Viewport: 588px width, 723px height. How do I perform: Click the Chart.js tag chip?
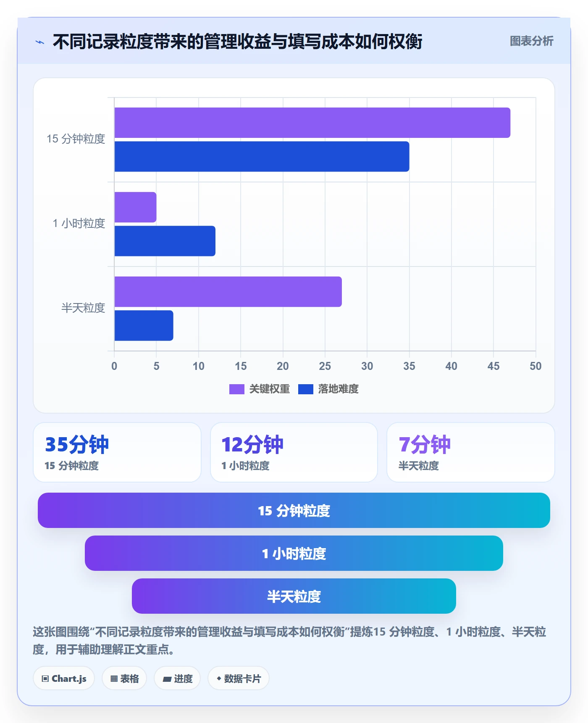64,678
